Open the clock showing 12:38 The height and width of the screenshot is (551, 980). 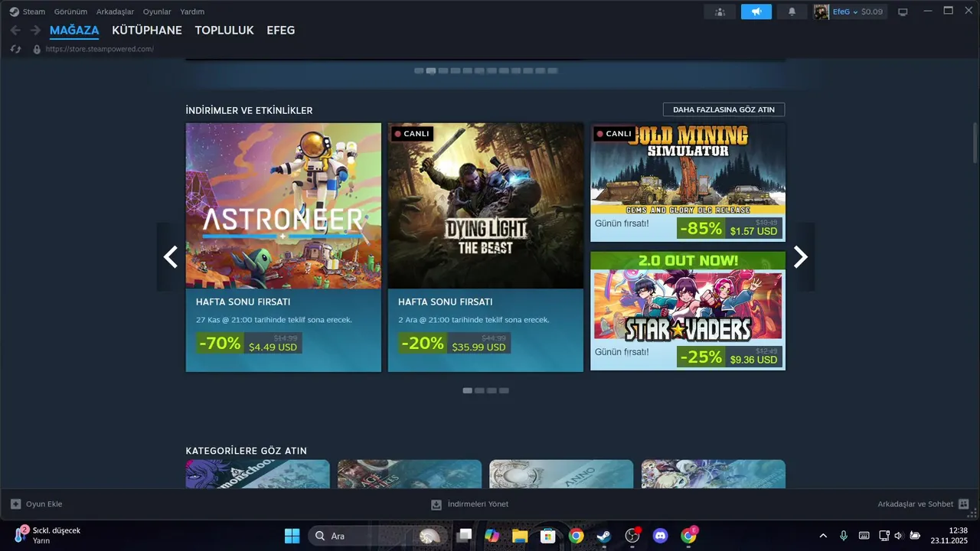tap(949, 535)
